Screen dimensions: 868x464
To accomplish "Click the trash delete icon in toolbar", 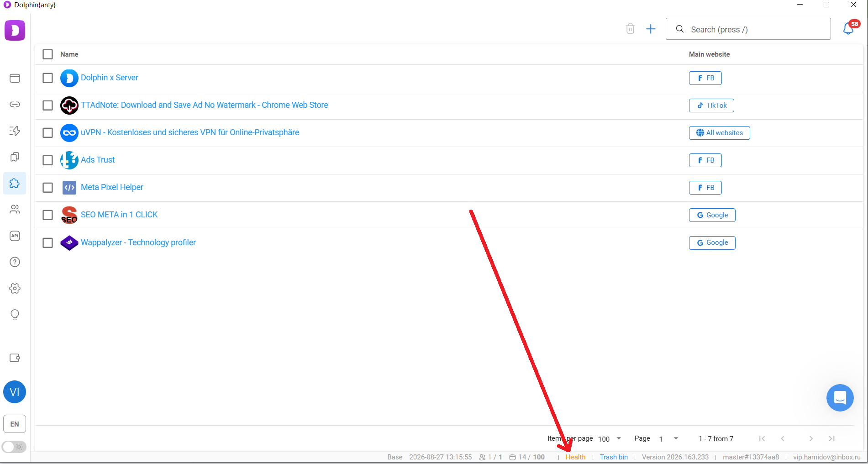I will coord(630,29).
